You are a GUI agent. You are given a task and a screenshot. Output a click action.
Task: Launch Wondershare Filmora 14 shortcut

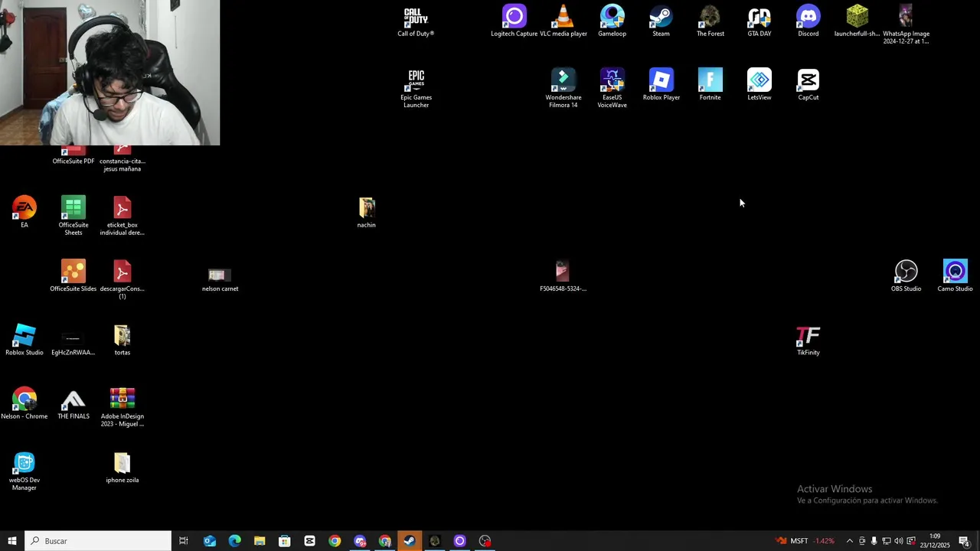click(563, 88)
